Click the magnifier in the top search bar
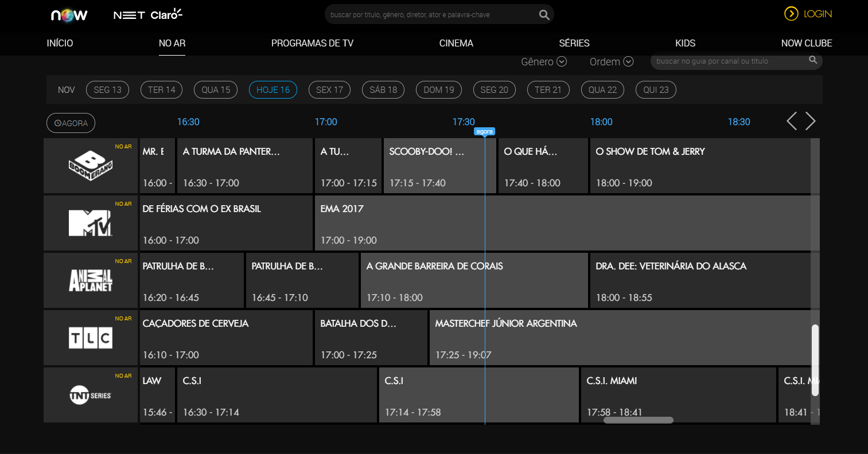The width and height of the screenshot is (868, 454). click(x=544, y=15)
